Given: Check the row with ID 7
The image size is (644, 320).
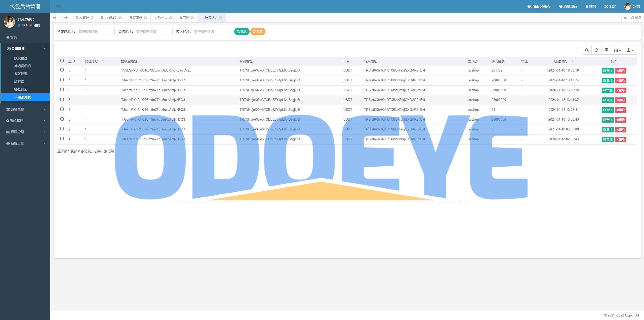Looking at the screenshot, I should click(62, 80).
